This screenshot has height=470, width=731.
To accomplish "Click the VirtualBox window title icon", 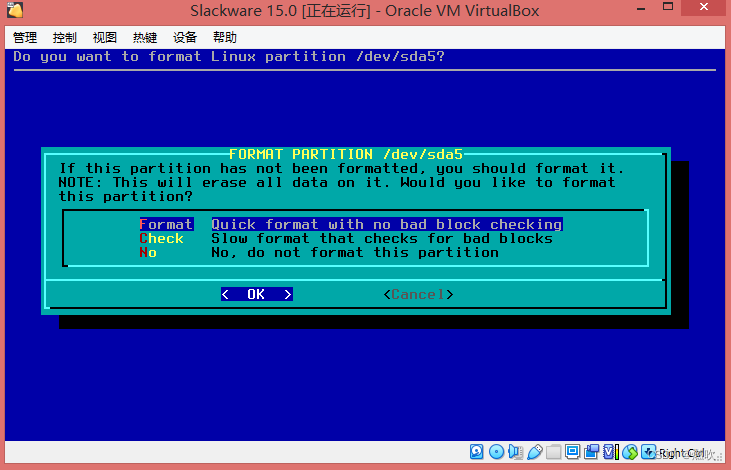I will tap(14, 10).
